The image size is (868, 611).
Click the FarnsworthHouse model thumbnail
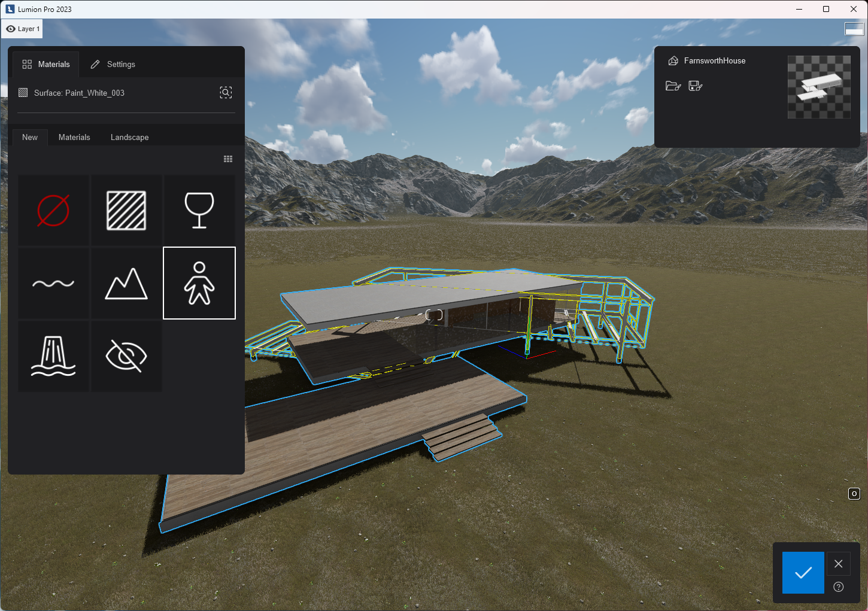pos(818,87)
